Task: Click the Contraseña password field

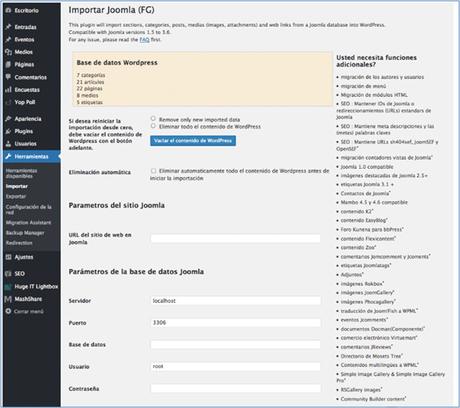Action: click(236, 388)
